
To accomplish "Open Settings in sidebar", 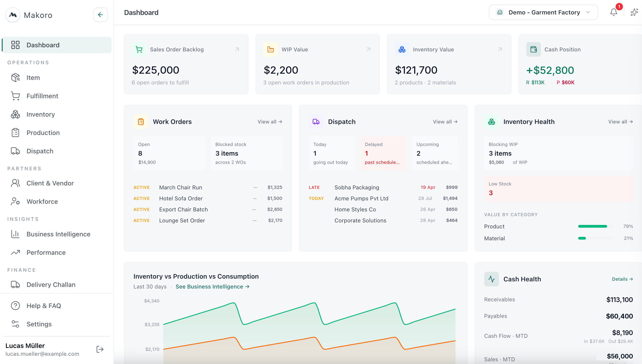I will coord(57,324).
